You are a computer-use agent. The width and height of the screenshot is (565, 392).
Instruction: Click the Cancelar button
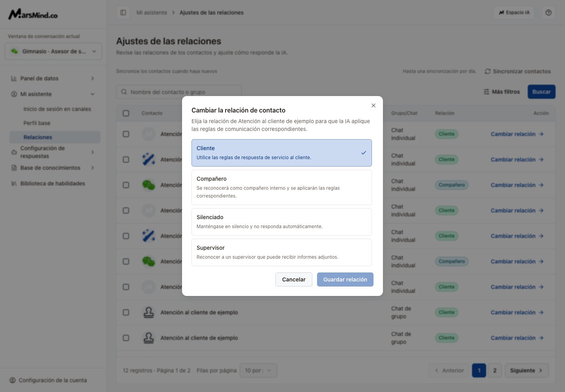[x=294, y=279]
